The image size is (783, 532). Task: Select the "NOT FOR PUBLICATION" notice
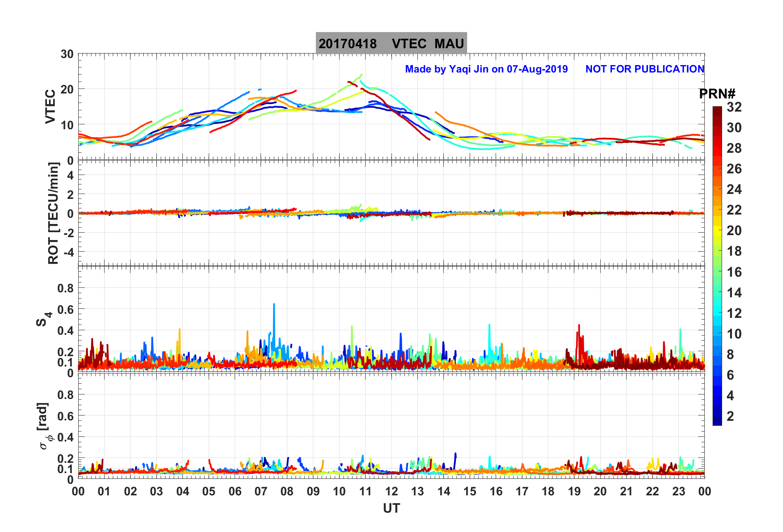click(645, 69)
